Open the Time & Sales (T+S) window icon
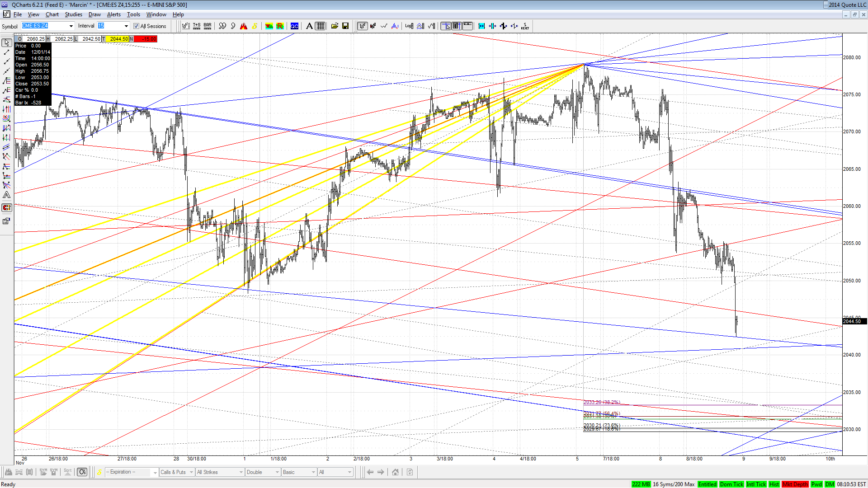 pos(197,26)
